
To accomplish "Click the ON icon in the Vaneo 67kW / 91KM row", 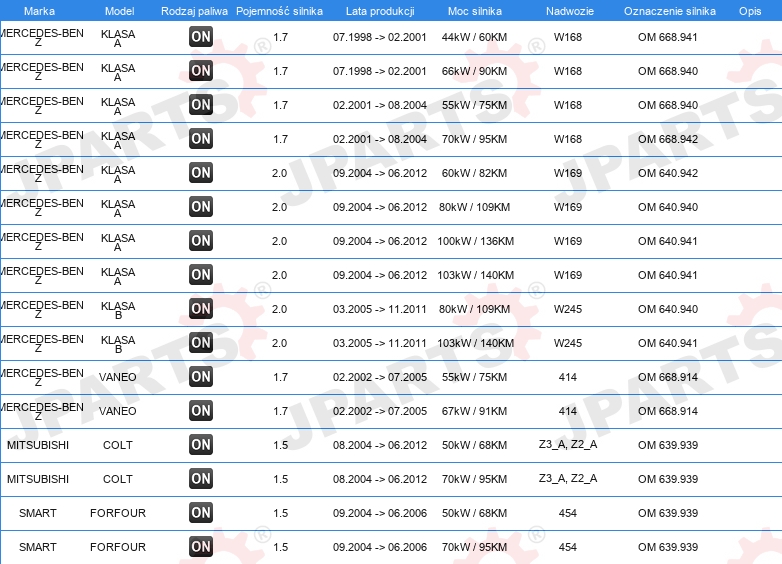I will (201, 410).
